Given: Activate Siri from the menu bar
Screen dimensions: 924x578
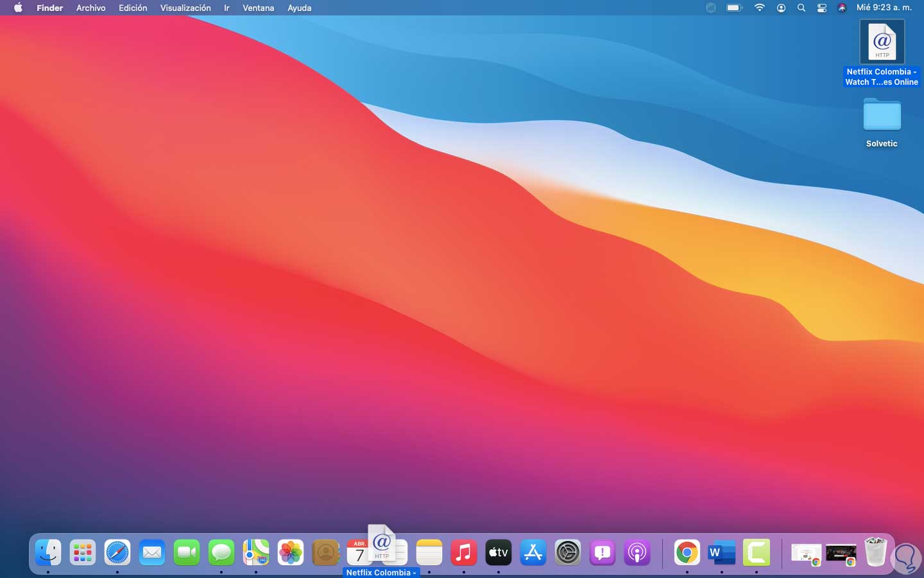Looking at the screenshot, I should [842, 8].
